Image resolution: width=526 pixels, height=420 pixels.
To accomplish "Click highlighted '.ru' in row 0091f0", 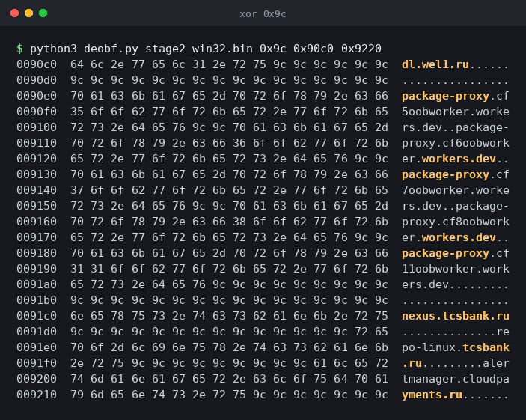I will (x=412, y=363).
